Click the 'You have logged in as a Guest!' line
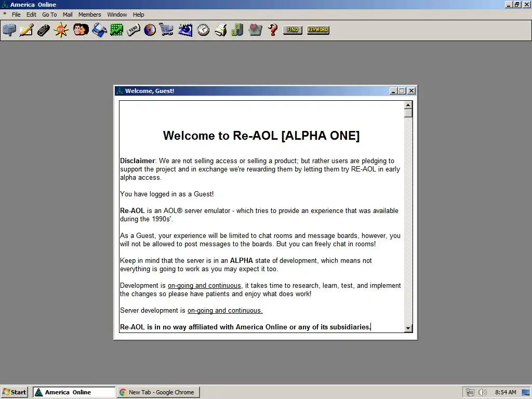Image resolution: width=532 pixels, height=399 pixels. [x=167, y=194]
